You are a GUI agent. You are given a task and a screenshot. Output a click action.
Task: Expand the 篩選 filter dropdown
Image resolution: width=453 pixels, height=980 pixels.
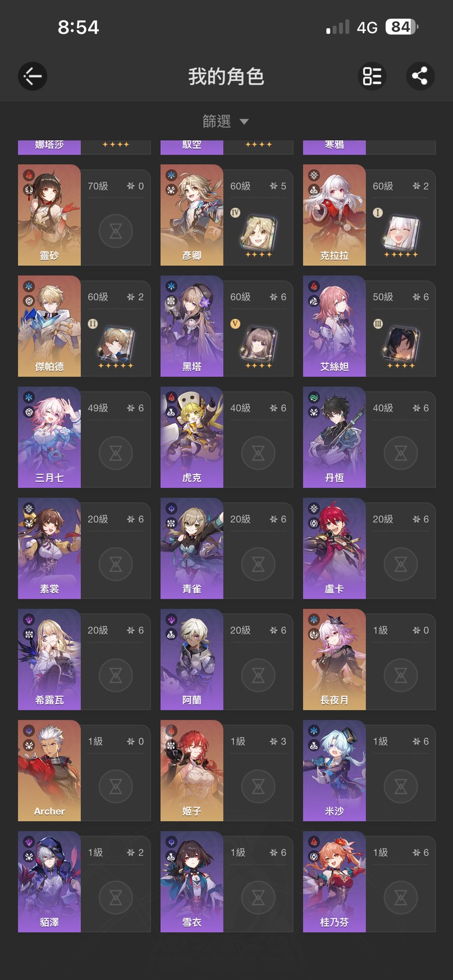226,121
